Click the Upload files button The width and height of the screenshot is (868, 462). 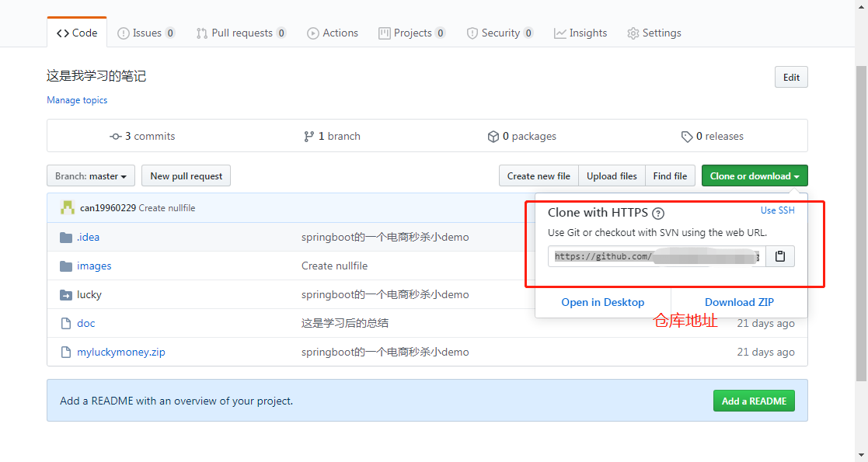(612, 176)
